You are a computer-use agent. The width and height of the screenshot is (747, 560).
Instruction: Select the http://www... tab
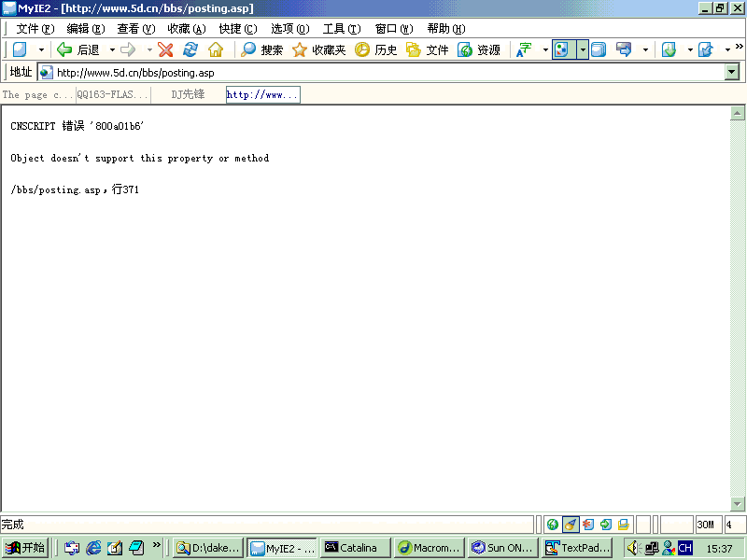263,95
